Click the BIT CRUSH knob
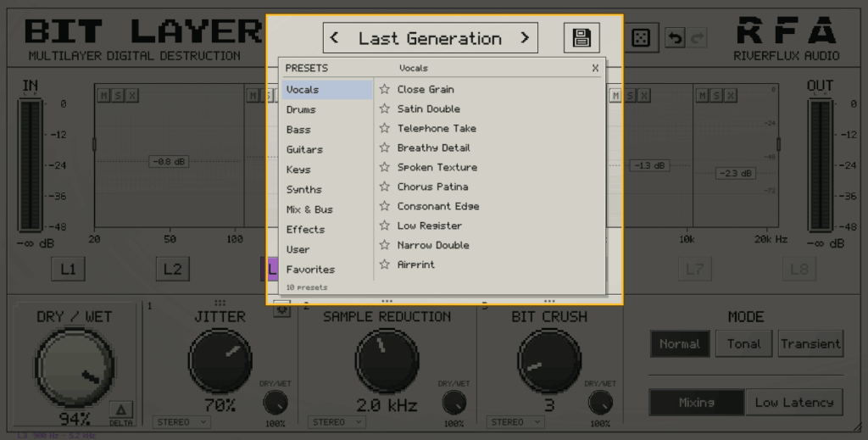Viewport: 868px width, 440px height. (x=549, y=361)
